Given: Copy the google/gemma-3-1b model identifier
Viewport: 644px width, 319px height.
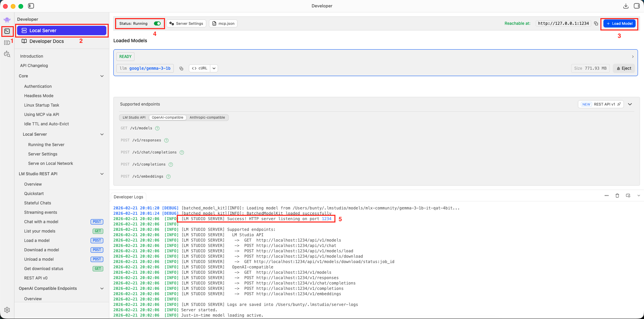Looking at the screenshot, I should [x=181, y=68].
